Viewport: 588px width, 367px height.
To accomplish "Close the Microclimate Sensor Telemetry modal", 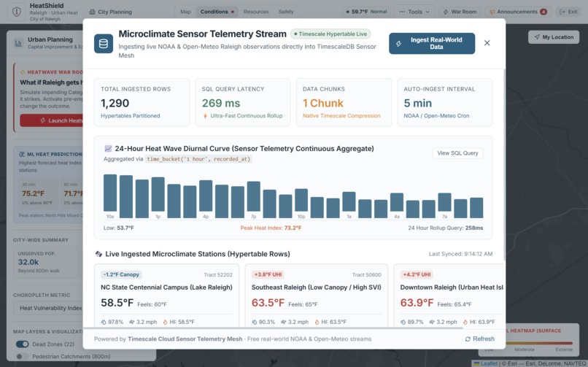I will coord(487,43).
